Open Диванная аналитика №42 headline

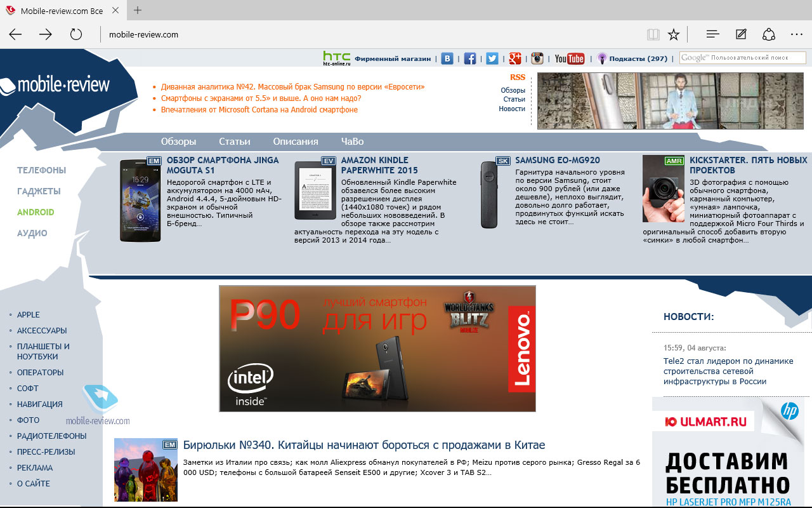[292, 87]
